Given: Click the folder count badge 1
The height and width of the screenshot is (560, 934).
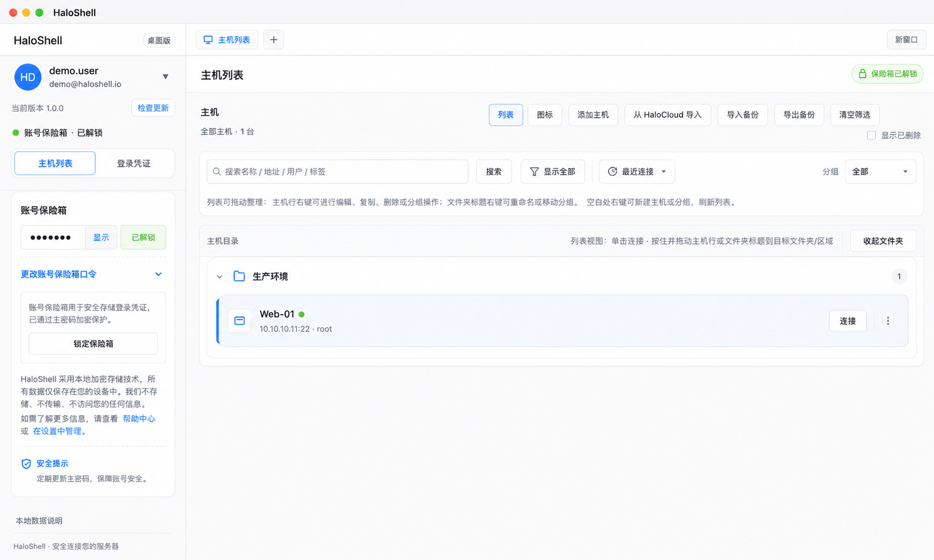Looking at the screenshot, I should (x=899, y=276).
